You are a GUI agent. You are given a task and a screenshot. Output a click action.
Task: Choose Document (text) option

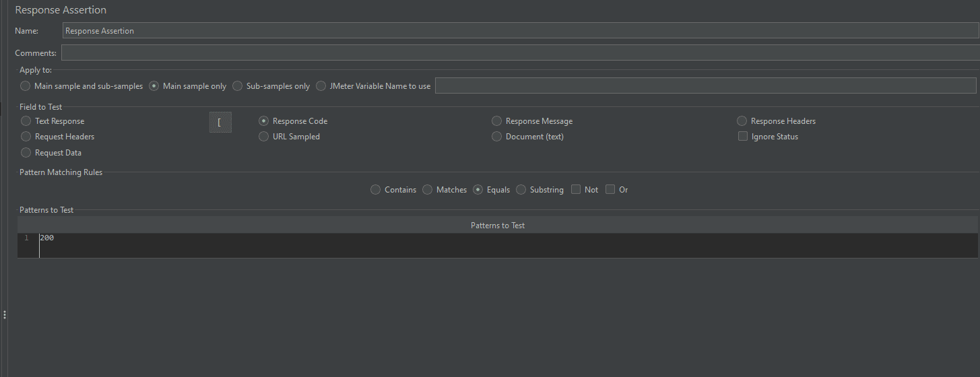click(497, 137)
